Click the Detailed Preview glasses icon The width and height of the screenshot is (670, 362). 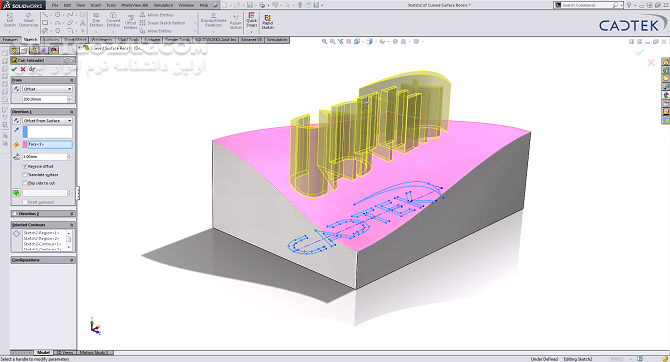coord(32,69)
